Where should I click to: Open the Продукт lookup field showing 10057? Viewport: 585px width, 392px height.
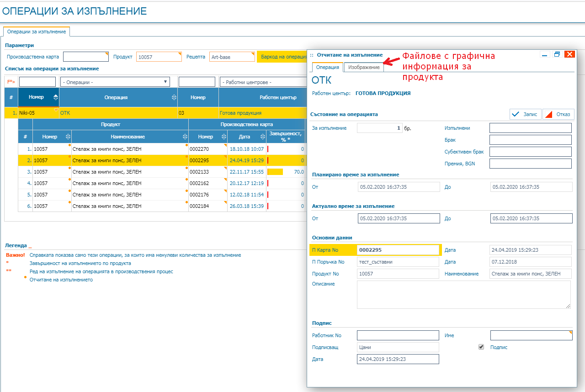click(x=159, y=57)
